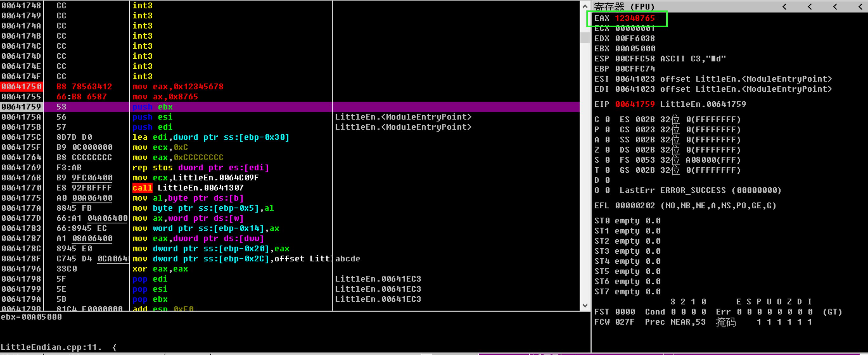Click hex bytes 66:B8 6587
Image resolution: width=868 pixels, height=355 pixels.
tap(81, 97)
